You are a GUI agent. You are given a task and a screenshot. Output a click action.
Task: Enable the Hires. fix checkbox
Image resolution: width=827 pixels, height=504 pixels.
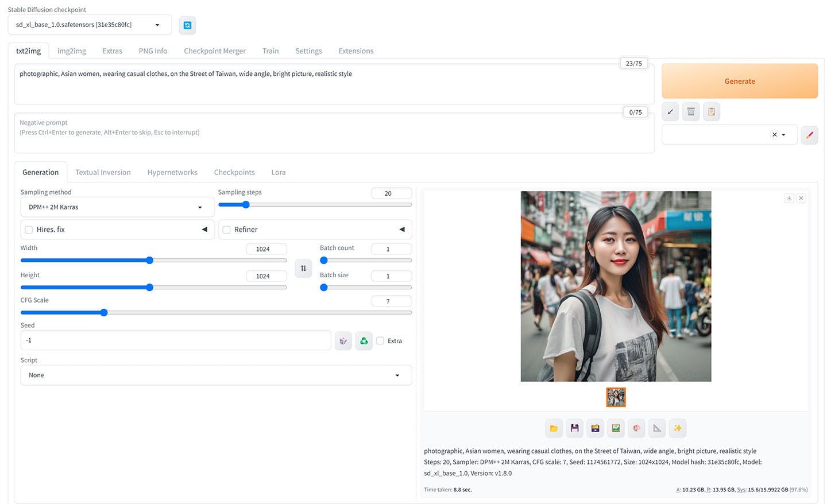[x=29, y=230]
